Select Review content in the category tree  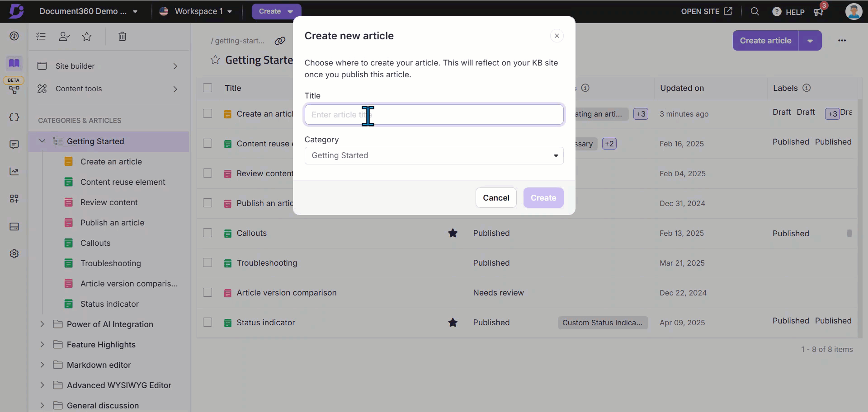click(x=109, y=202)
